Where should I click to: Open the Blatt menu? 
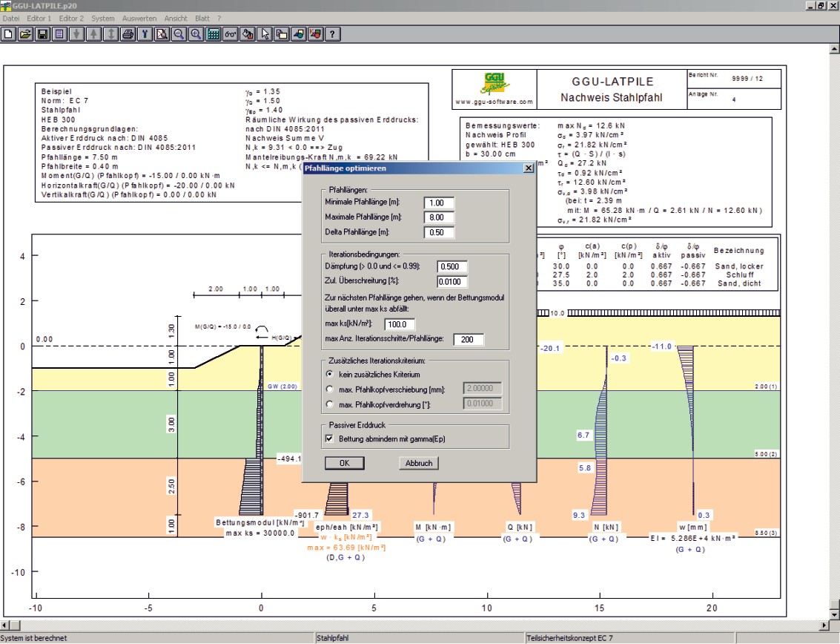pyautogui.click(x=202, y=19)
